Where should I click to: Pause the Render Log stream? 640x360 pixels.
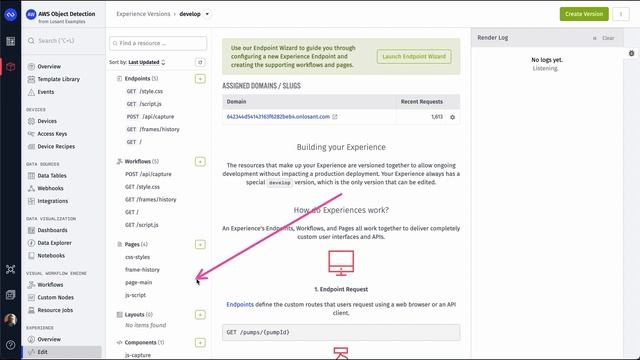pos(594,38)
